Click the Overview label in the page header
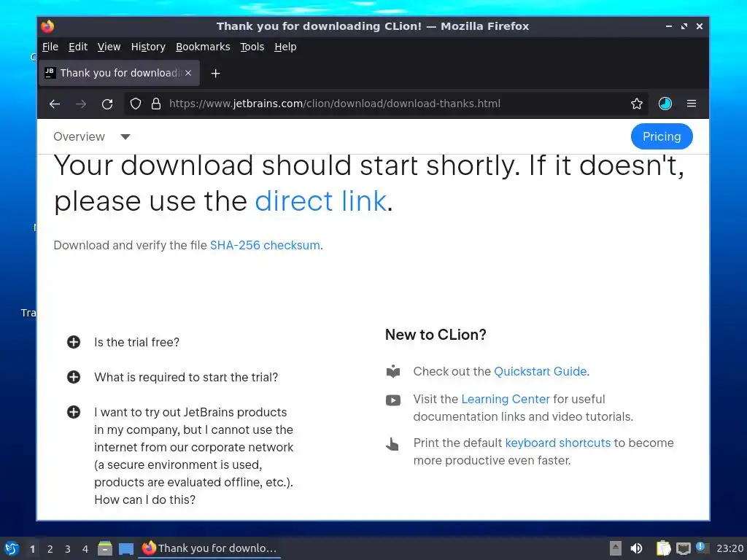This screenshot has width=747, height=560. pos(79,136)
